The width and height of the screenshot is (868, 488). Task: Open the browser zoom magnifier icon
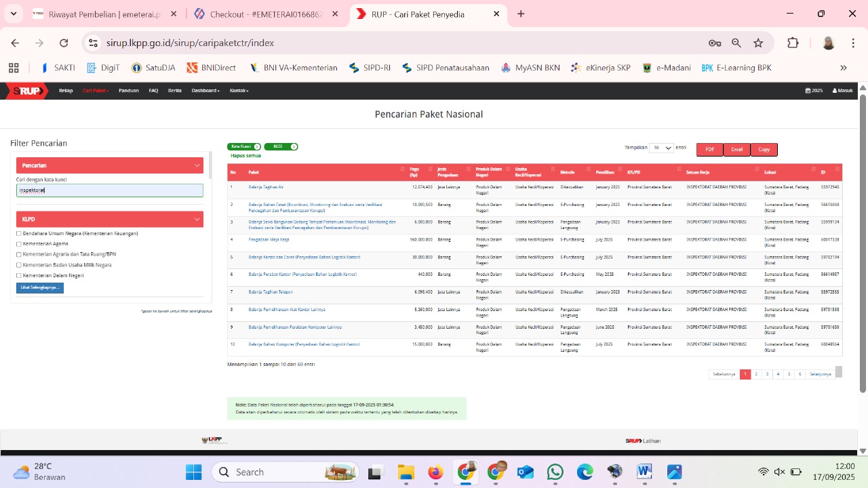(736, 43)
